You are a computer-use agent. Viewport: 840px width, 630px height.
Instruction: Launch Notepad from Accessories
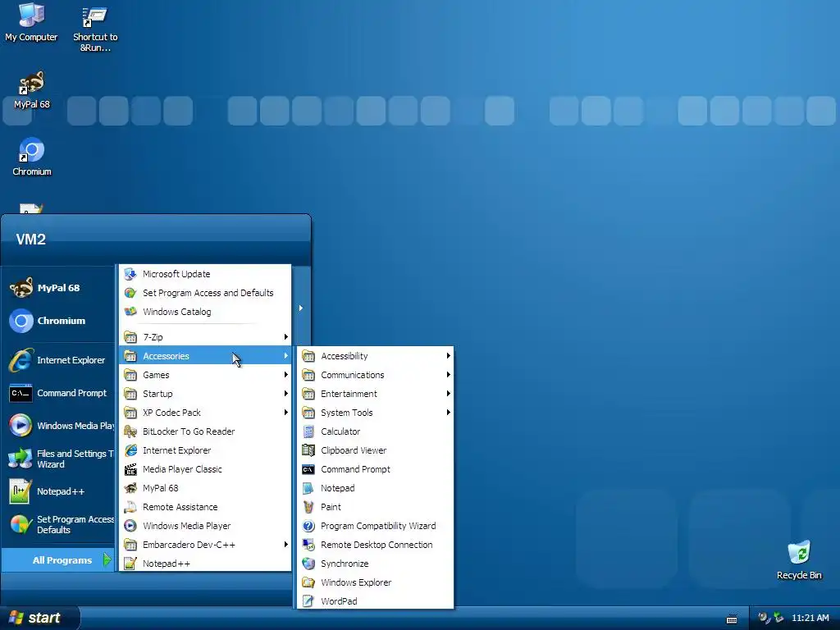[x=375, y=488]
